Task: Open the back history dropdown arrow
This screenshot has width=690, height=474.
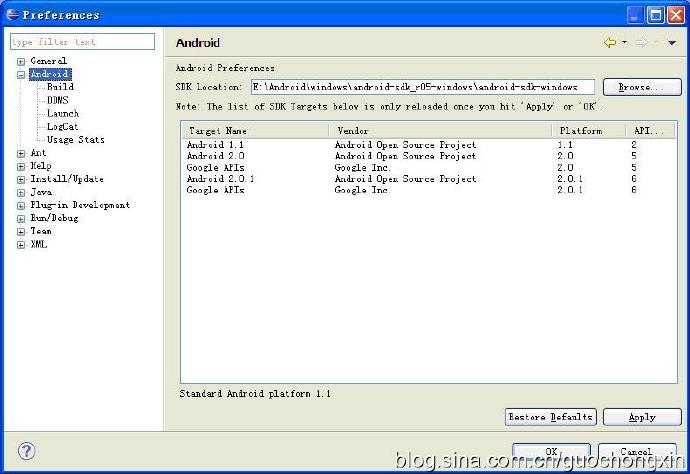Action: pyautogui.click(x=624, y=43)
